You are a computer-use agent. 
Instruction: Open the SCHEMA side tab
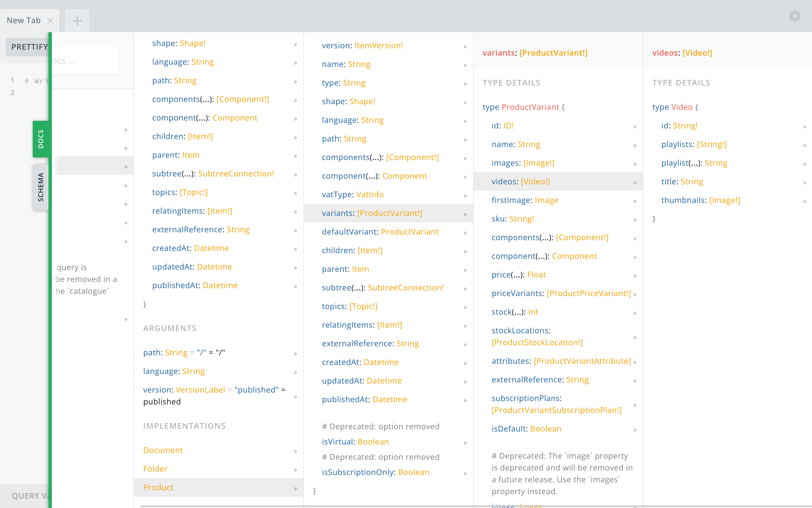coord(41,187)
